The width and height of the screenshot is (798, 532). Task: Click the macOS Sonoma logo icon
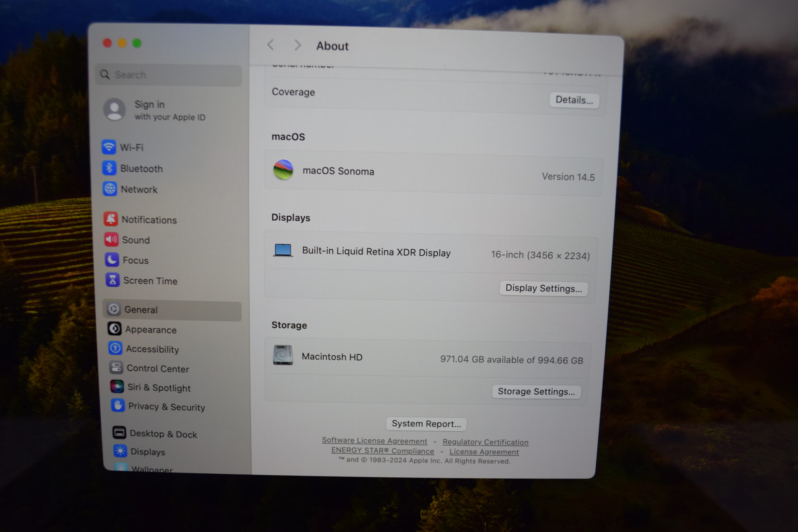tap(283, 170)
